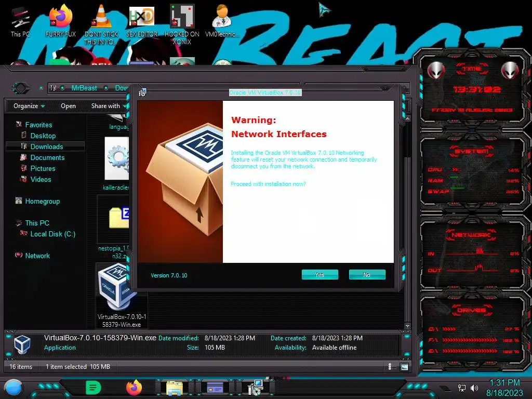Viewport: 532px width, 399px height.
Task: Click the CPU usage row in SYSTEM widget
Action: click(473, 170)
